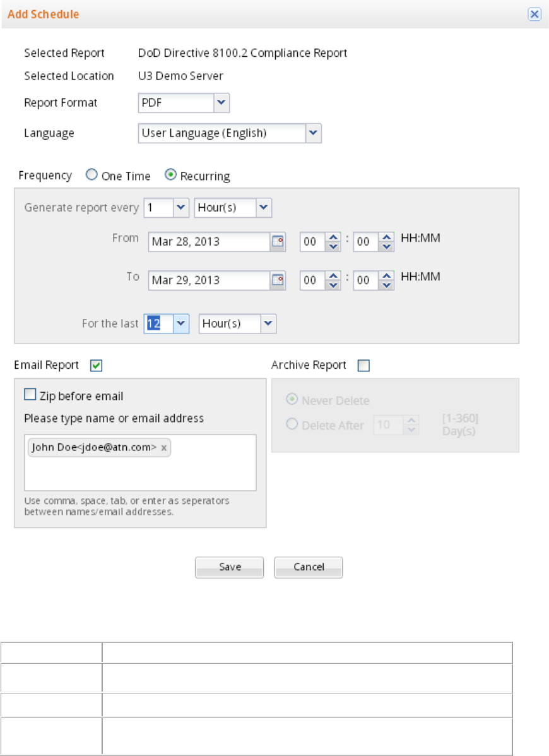Decrease the To hour with down arrow
The width and height of the screenshot is (549, 756).
pos(333,285)
